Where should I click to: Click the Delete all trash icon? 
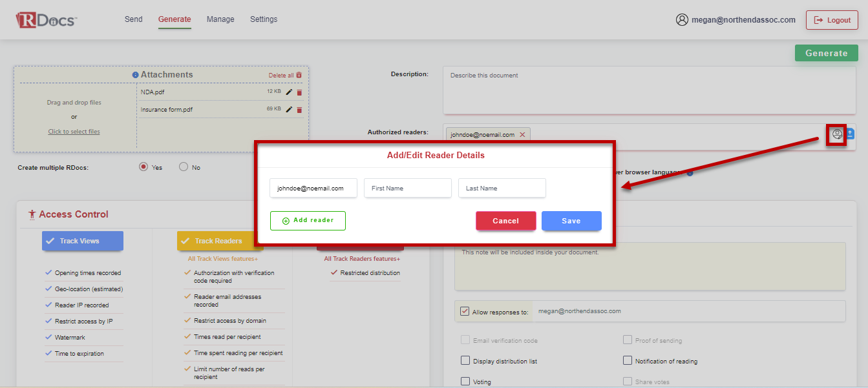[x=299, y=75]
